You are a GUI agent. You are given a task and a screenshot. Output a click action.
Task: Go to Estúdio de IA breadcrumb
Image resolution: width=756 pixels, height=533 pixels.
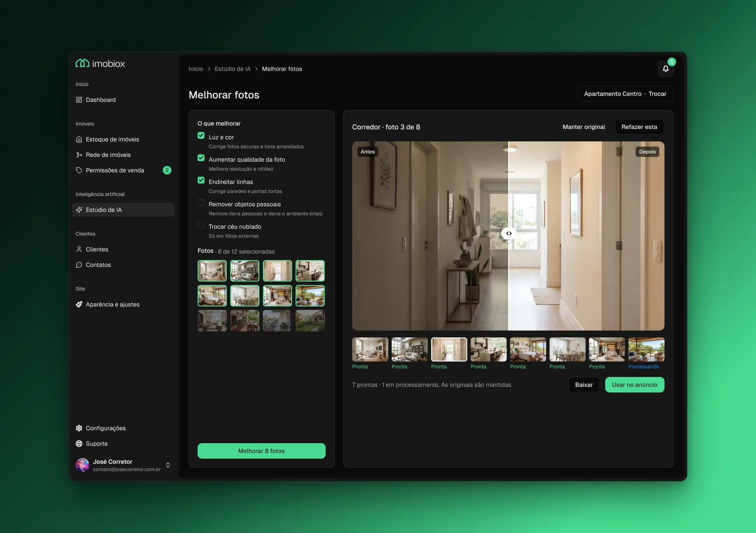pyautogui.click(x=232, y=69)
